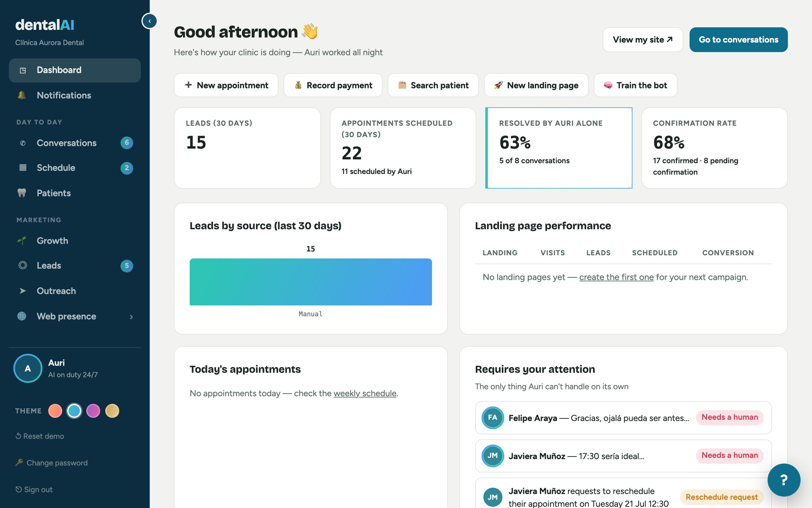Click the CONVERSION column header
812x508 pixels.
coord(728,253)
